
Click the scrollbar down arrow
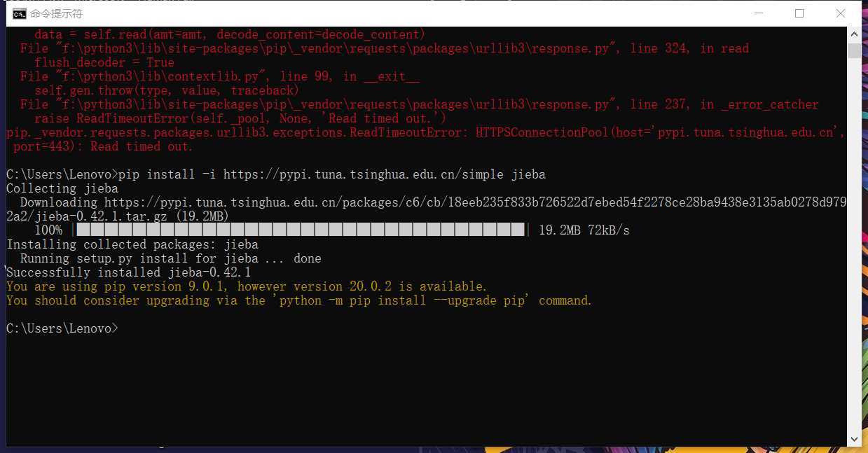(x=854, y=439)
